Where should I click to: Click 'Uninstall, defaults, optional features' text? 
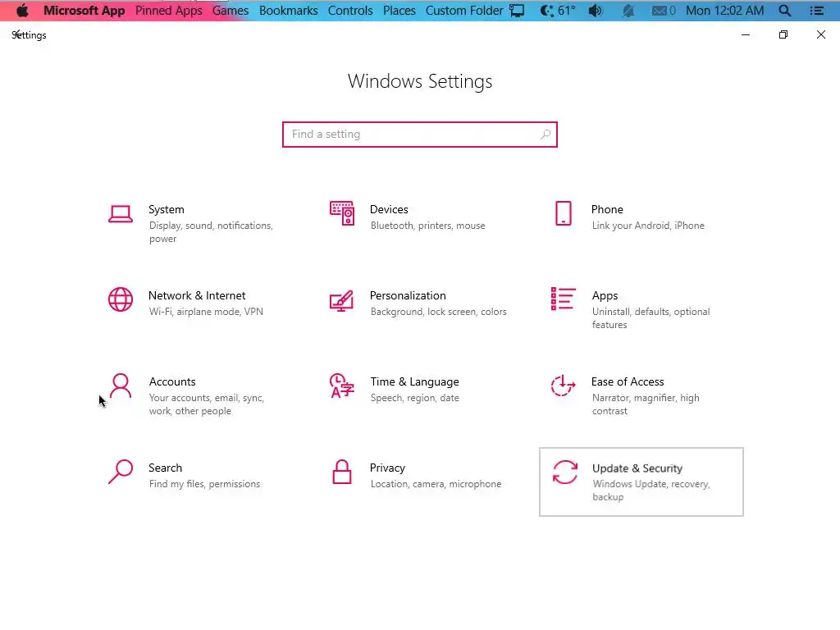coord(651,318)
